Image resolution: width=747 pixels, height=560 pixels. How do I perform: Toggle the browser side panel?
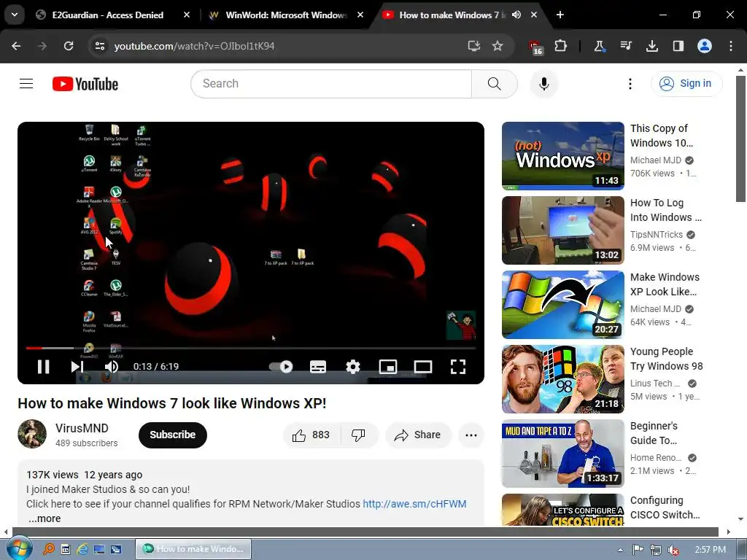click(x=678, y=46)
